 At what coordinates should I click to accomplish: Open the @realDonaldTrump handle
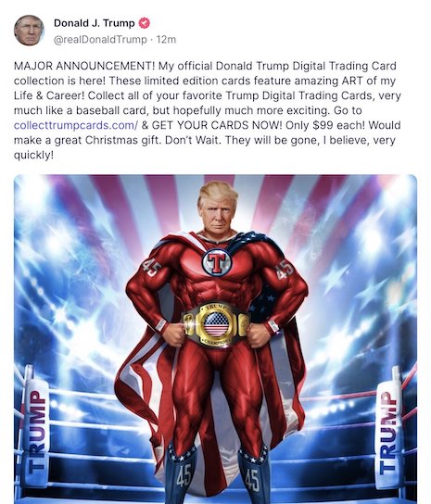100,40
